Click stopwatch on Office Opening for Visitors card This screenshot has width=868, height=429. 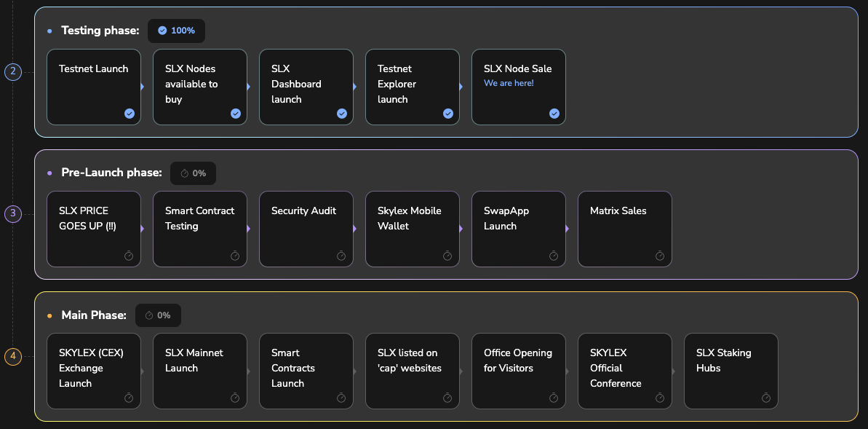click(554, 398)
